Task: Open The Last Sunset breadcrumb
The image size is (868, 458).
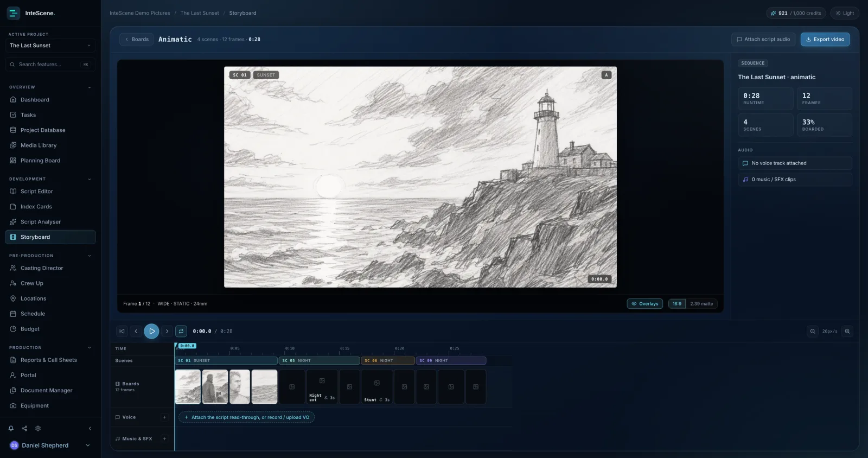Action: tap(200, 13)
